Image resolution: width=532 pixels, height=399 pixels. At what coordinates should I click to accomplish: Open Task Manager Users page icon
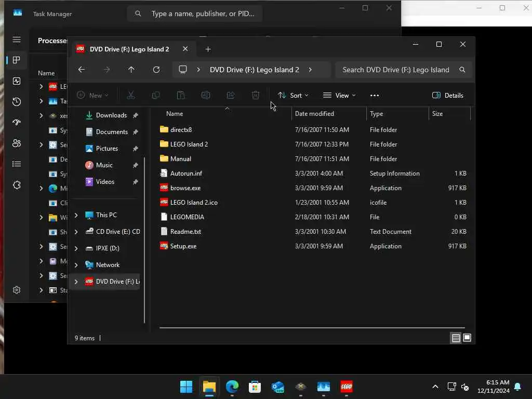tap(17, 143)
